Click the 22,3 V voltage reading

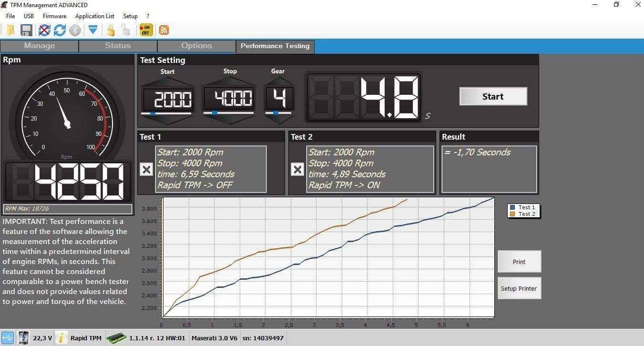[42, 338]
